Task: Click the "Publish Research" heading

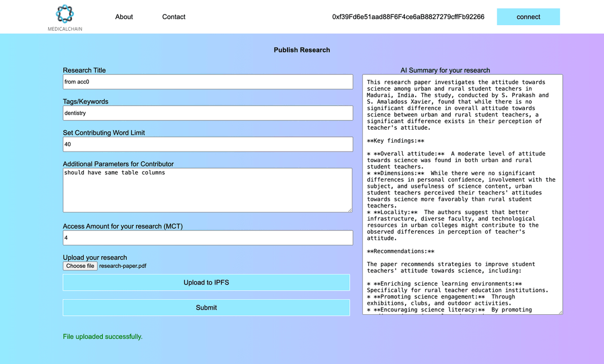Action: [302, 50]
